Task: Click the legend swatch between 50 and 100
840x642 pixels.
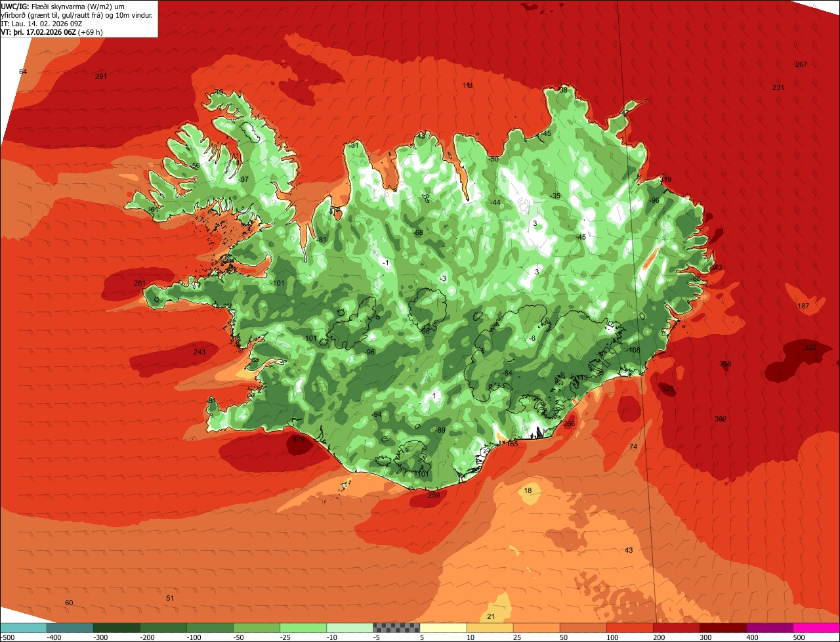Action: [x=583, y=628]
